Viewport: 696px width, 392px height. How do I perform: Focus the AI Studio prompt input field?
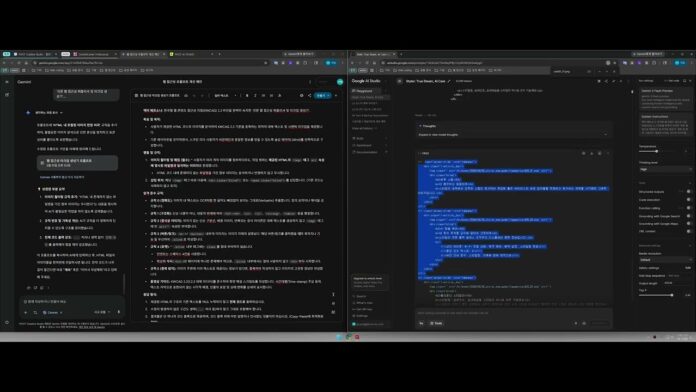pos(513,313)
